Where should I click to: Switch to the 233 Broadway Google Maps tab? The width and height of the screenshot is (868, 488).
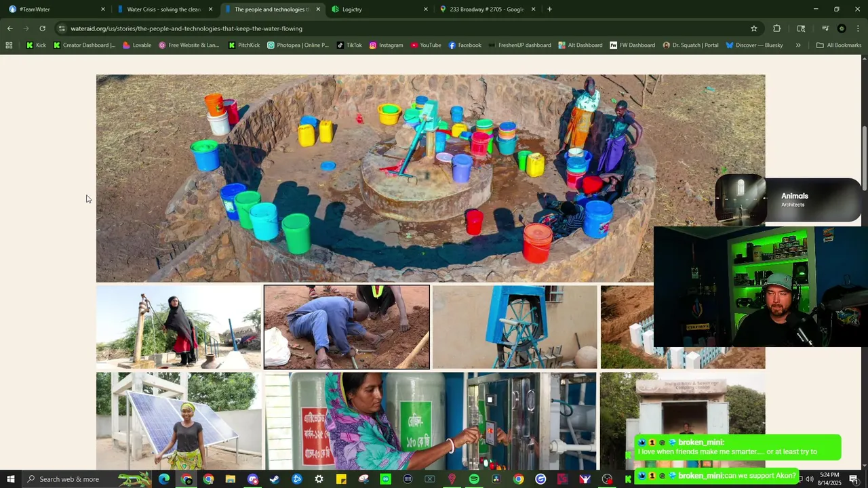coord(487,9)
